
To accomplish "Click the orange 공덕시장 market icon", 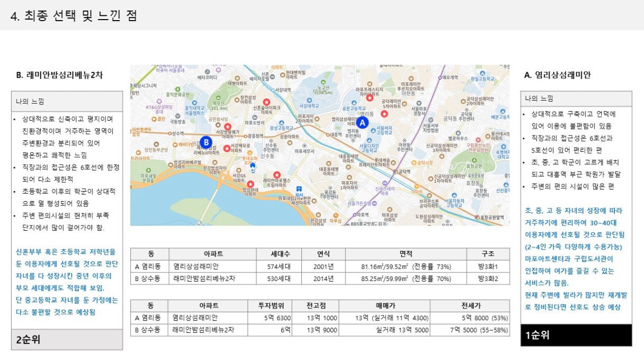I will [x=414, y=162].
